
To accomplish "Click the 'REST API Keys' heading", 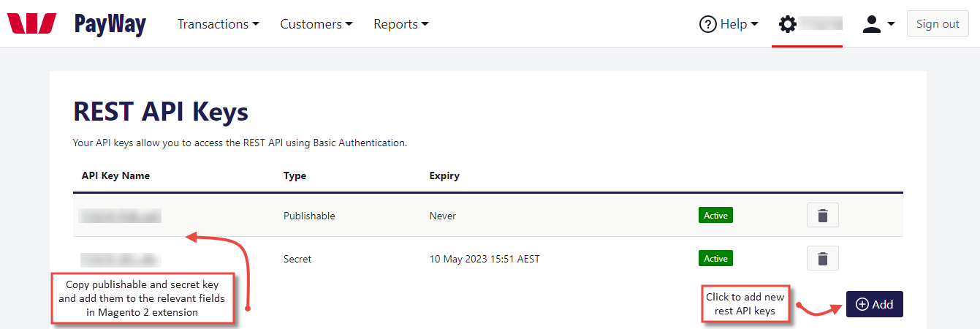I will (161, 112).
